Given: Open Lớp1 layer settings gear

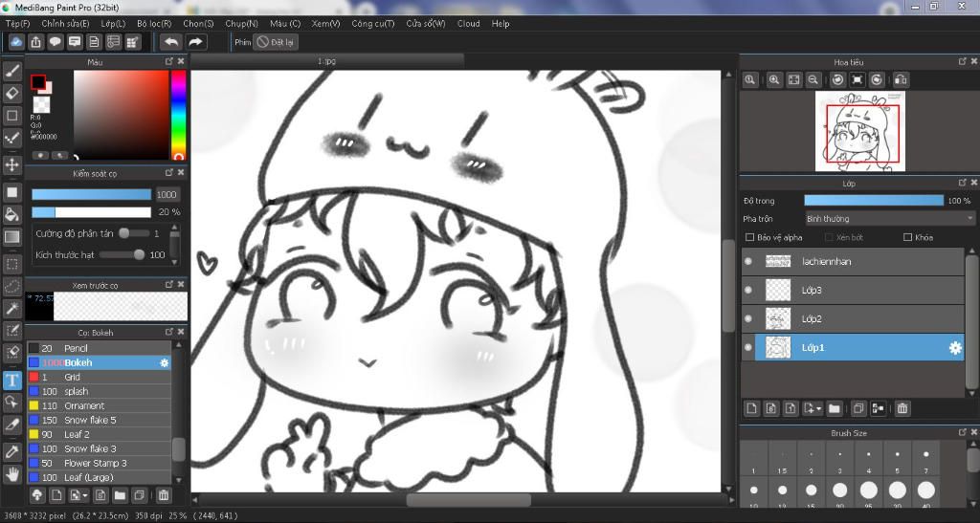Looking at the screenshot, I should (x=955, y=348).
